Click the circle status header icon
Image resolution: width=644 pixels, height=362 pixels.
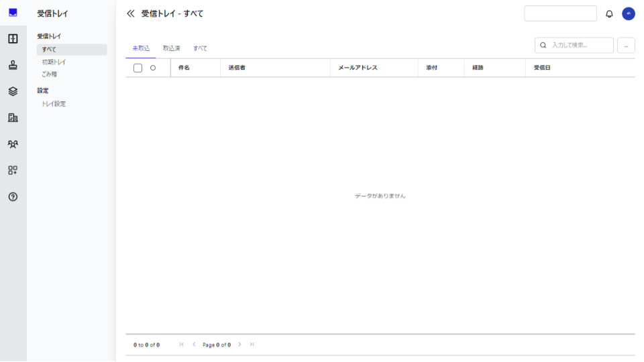click(153, 68)
